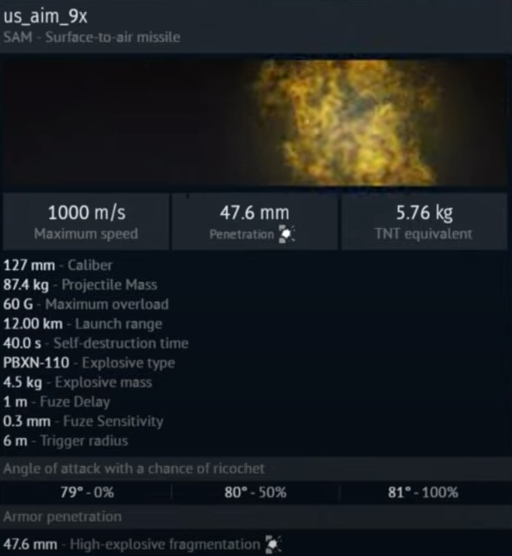
Task: Click the 5.76 kg TNT equivalent card
Action: [424, 222]
